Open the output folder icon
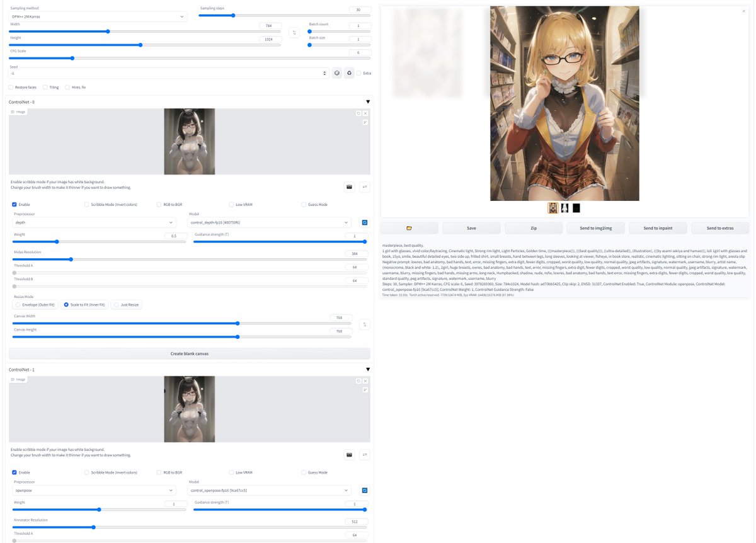Image resolution: width=756 pixels, height=543 pixels. pos(408,227)
